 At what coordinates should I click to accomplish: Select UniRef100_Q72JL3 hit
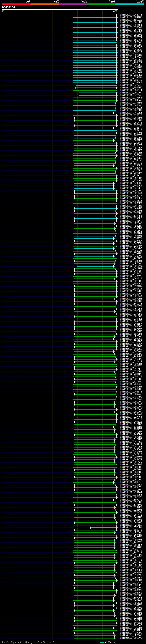point(131,158)
